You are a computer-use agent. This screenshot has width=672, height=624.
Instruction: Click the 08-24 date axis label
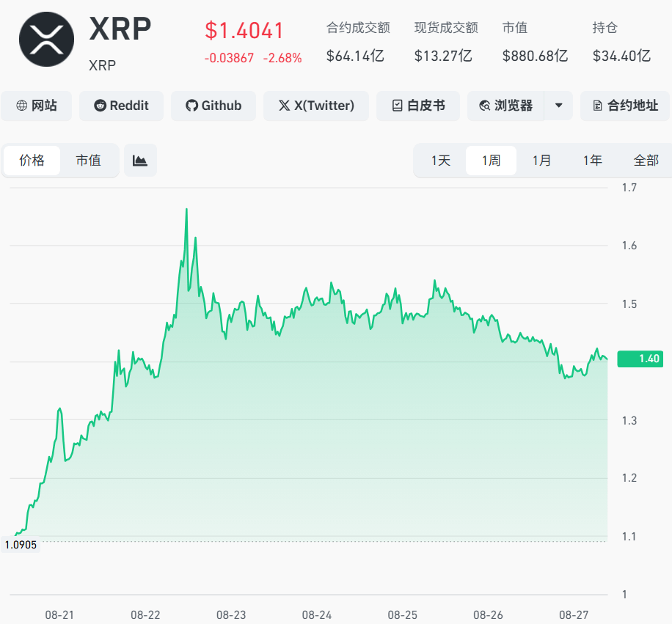(317, 615)
